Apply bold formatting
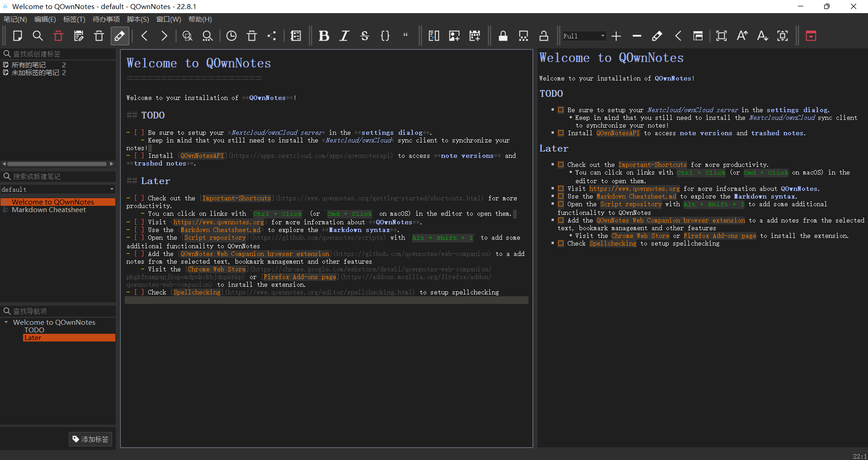This screenshot has height=460, width=868. 324,36
